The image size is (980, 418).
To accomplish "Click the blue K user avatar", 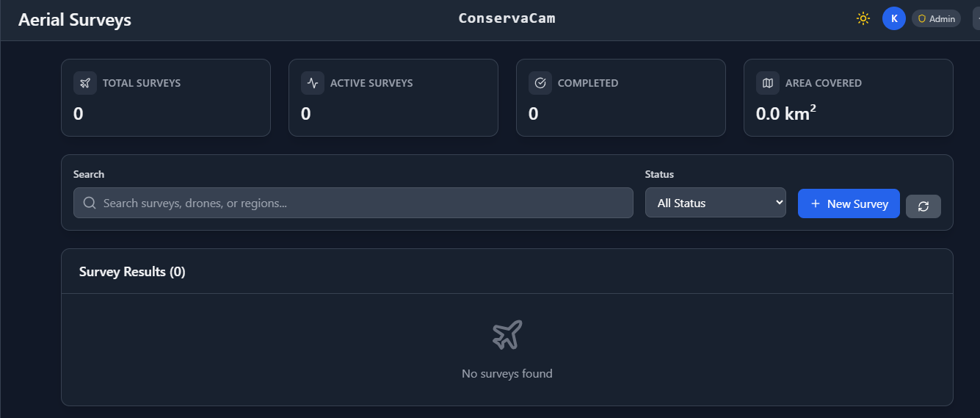I will (x=893, y=18).
